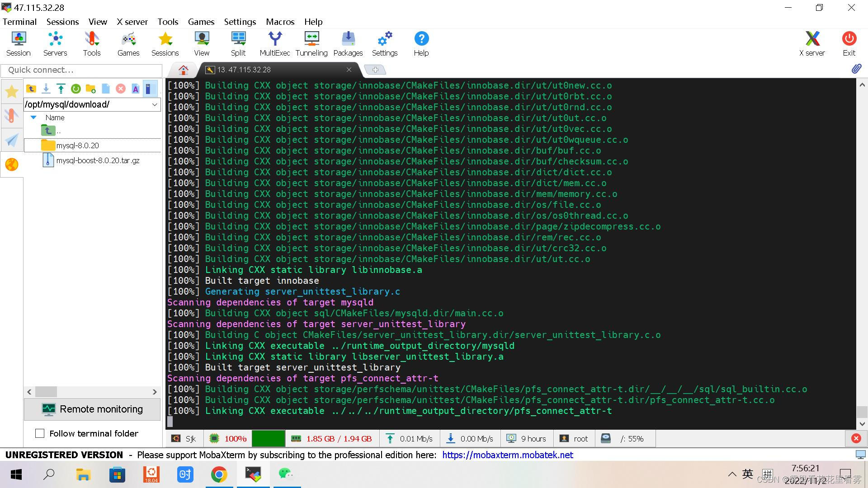Click the Quick connect input field
Viewport: 868px width, 488px height.
pyautogui.click(x=81, y=70)
